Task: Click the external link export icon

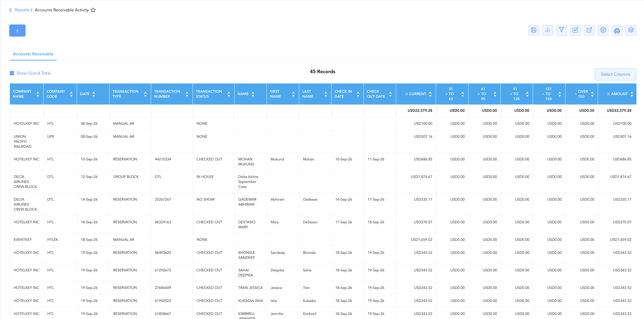Action: pos(589,30)
